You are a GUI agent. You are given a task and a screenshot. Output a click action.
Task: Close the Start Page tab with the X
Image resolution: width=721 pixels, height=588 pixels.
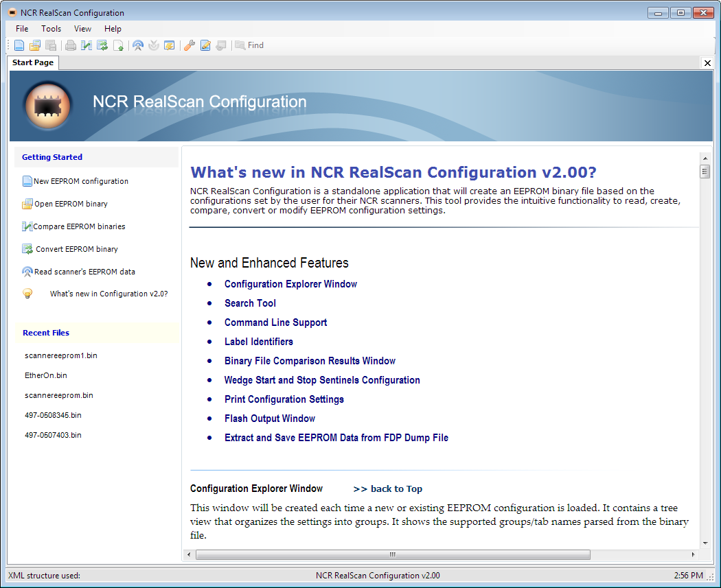point(708,63)
